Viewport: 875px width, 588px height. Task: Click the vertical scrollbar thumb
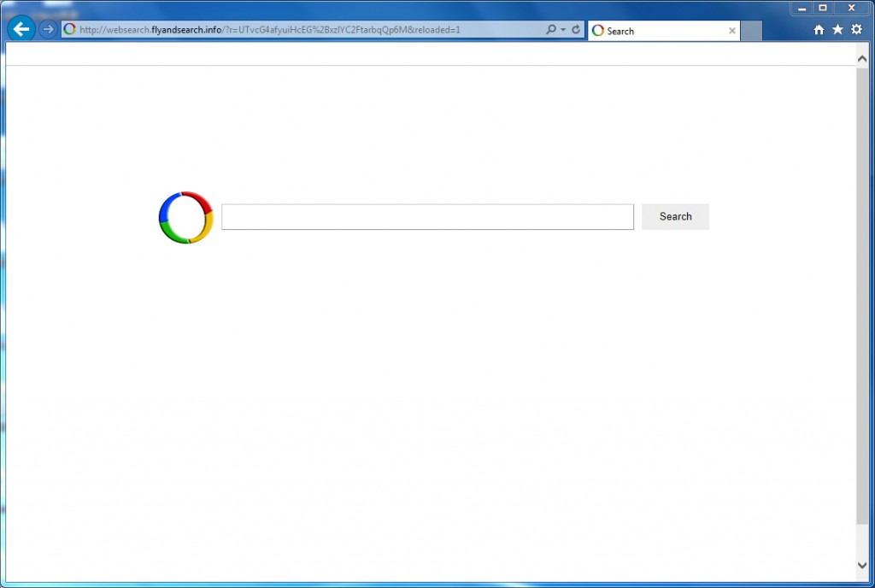862,296
